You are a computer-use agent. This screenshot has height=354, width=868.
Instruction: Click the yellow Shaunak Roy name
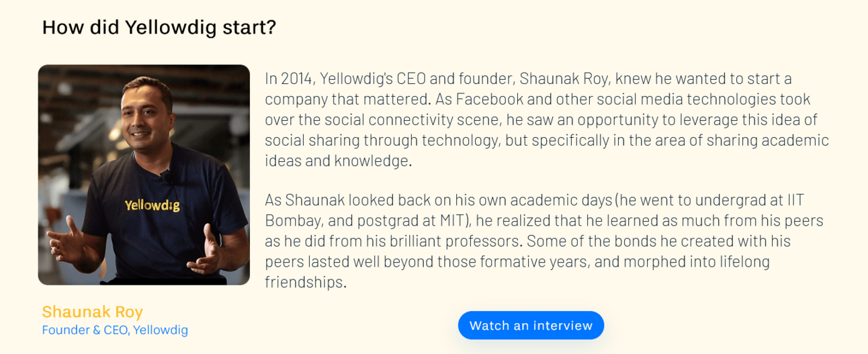point(93,312)
